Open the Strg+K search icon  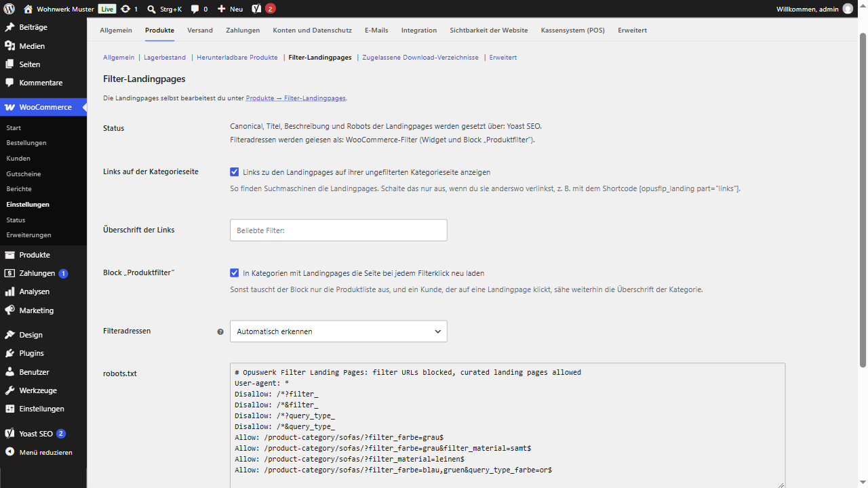click(152, 9)
